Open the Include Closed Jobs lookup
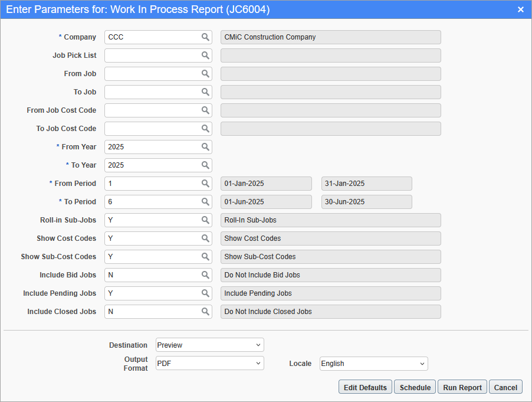Image resolution: width=532 pixels, height=402 pixels. 206,311
